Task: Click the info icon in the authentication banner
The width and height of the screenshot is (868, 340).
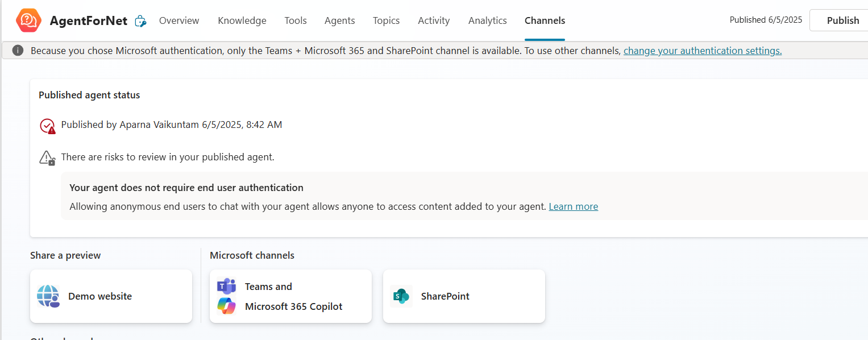Action: pos(18,51)
